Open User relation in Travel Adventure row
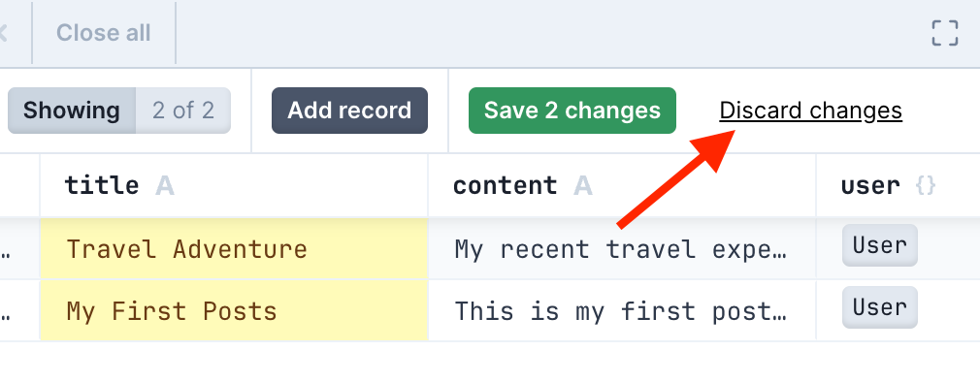Viewport: 980px width, 382px height. (879, 245)
